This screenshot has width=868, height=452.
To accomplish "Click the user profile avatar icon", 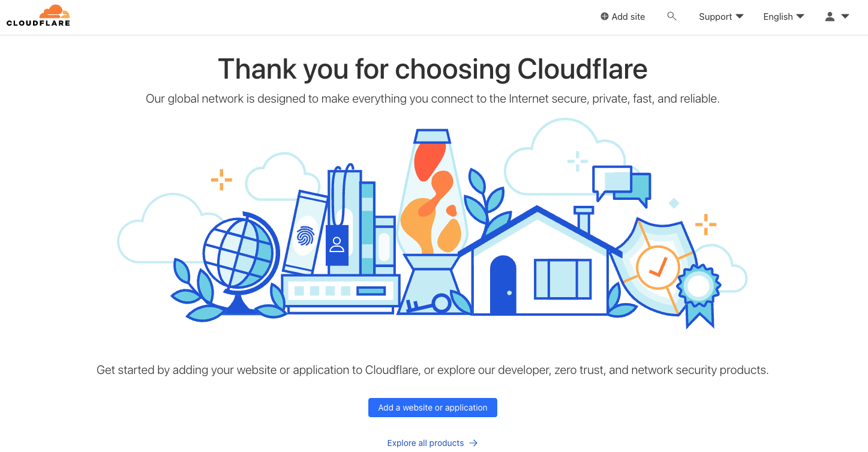I will [x=830, y=17].
